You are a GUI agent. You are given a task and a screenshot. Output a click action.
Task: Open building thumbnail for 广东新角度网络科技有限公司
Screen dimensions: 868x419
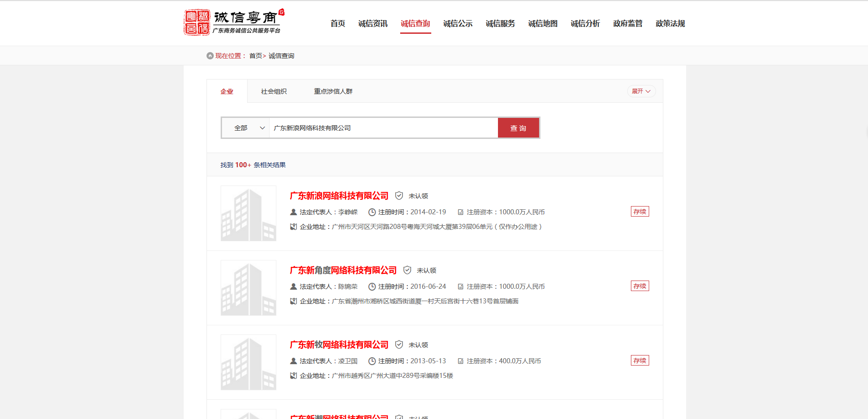[249, 288]
